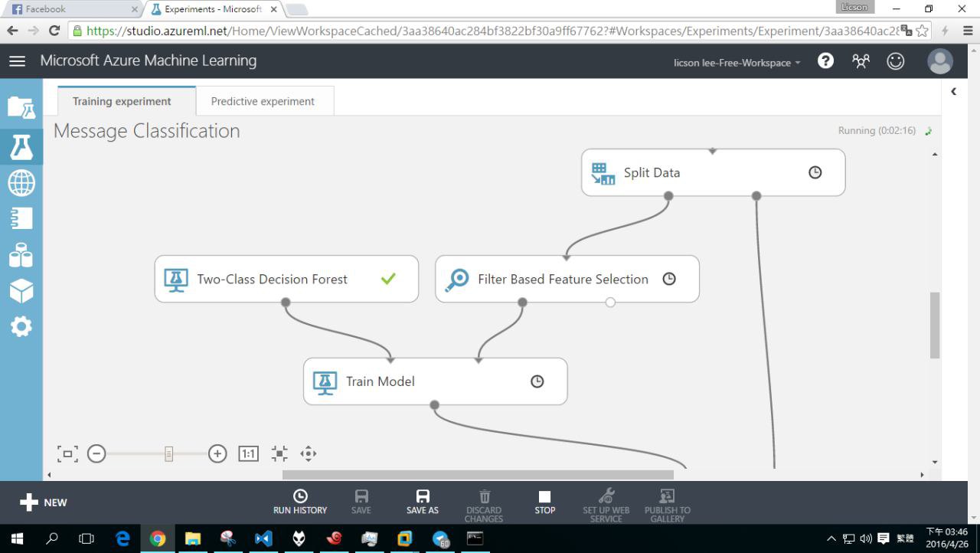Open the Settings gear in sidebar
Image resolution: width=980 pixels, height=553 pixels.
[x=21, y=327]
